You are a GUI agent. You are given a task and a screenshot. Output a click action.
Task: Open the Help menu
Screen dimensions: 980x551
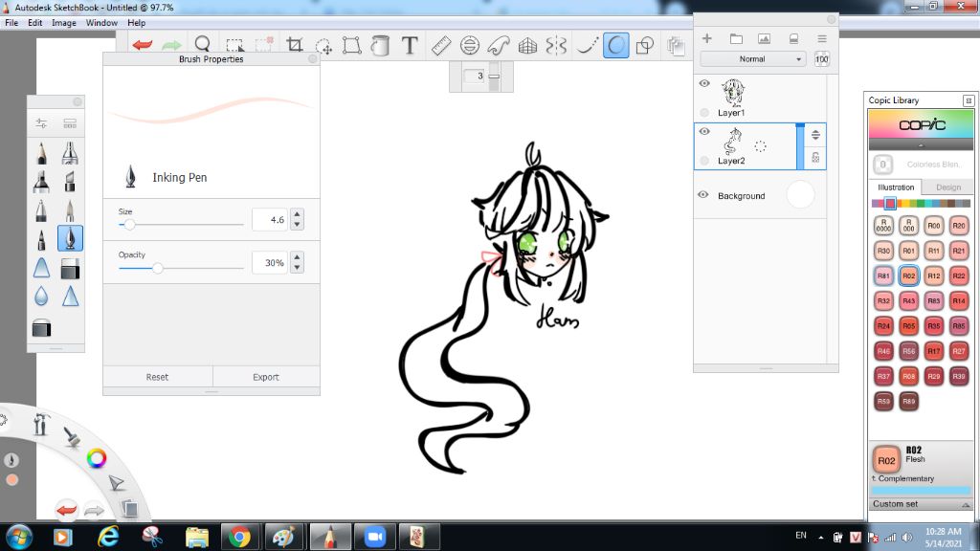pyautogui.click(x=136, y=23)
